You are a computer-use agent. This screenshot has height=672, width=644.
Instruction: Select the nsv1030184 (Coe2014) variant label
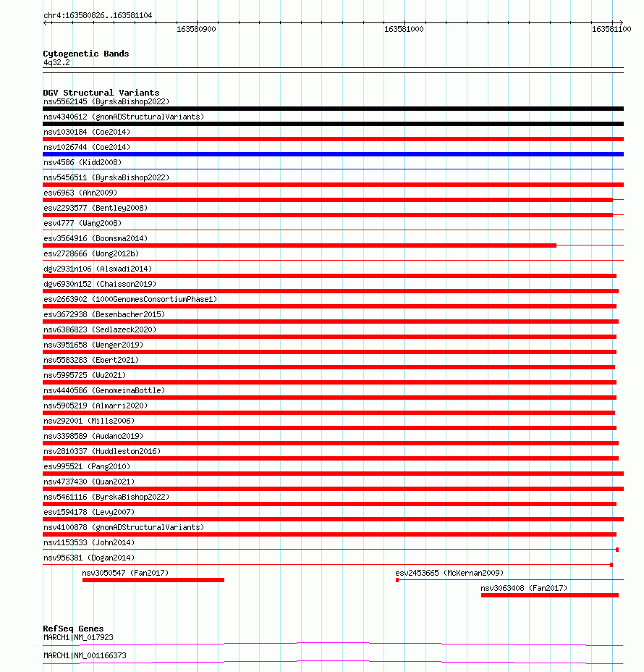(87, 132)
